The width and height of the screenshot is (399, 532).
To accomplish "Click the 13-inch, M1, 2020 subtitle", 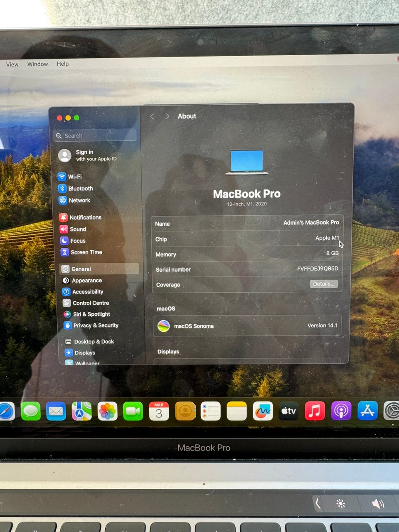I will pyautogui.click(x=247, y=204).
